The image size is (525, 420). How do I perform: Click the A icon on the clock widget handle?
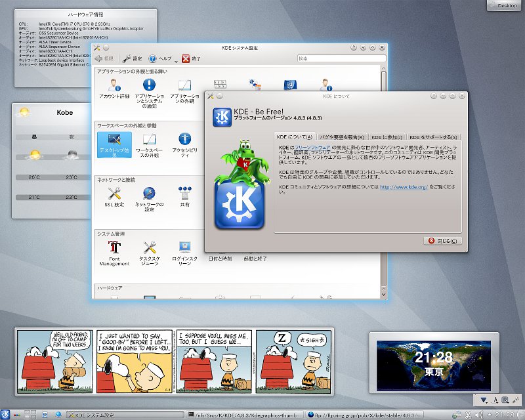[495, 400]
